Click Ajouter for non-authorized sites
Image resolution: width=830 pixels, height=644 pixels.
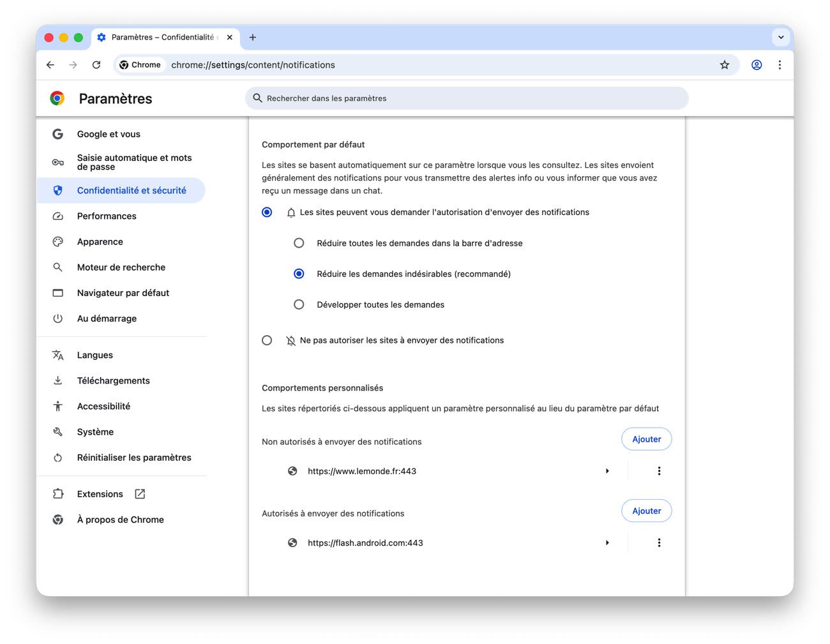tap(646, 439)
